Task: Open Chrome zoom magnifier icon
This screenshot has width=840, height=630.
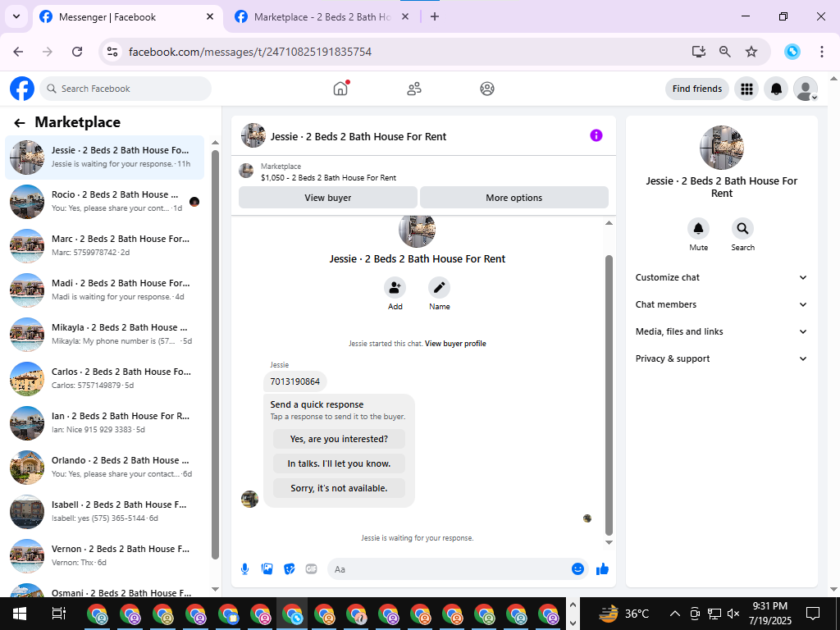Action: [725, 52]
